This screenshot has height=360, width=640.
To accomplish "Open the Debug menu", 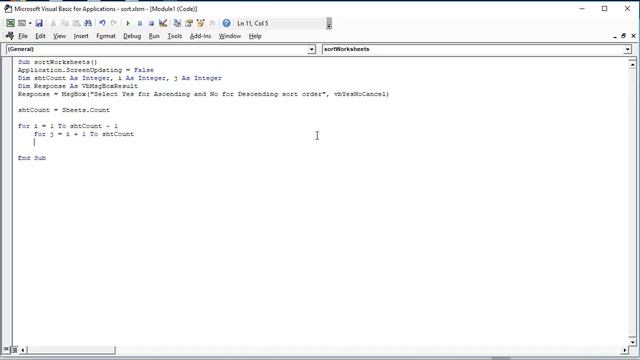I will pos(132,36).
